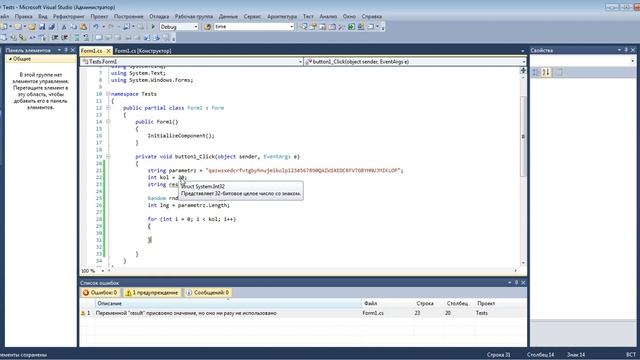
Task: Click the Start Page icon in toolbar
Action: pos(351,27)
